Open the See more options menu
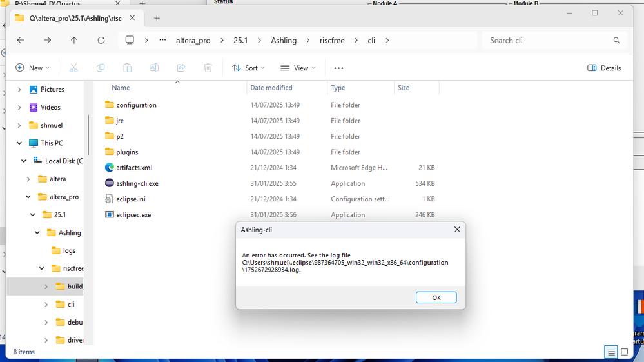Image resolution: width=644 pixels, height=362 pixels. click(x=338, y=68)
